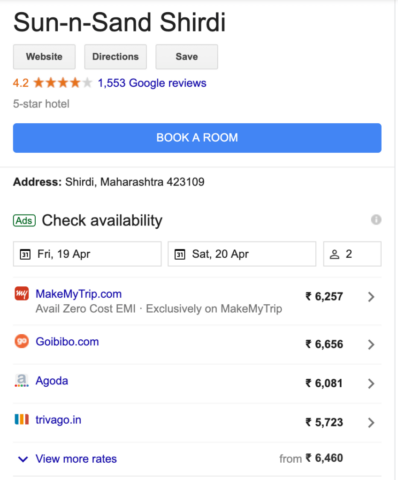Click the info icon beside Check availability
The height and width of the screenshot is (480, 398).
pyautogui.click(x=376, y=220)
